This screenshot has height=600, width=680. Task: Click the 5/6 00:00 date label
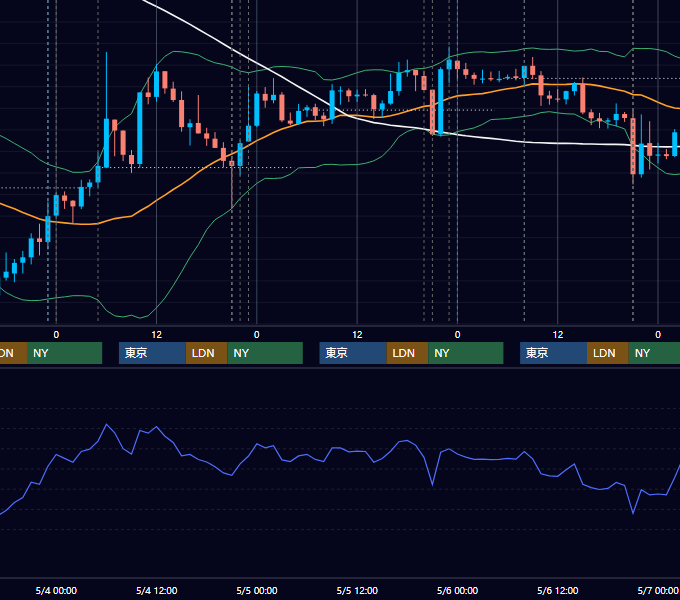457,590
